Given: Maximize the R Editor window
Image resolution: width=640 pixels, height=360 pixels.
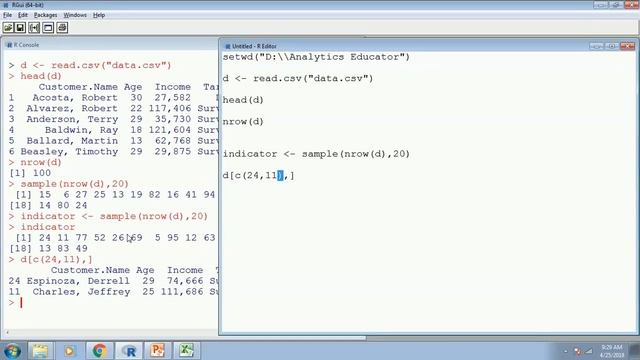Looking at the screenshot, I should (x=611, y=46).
